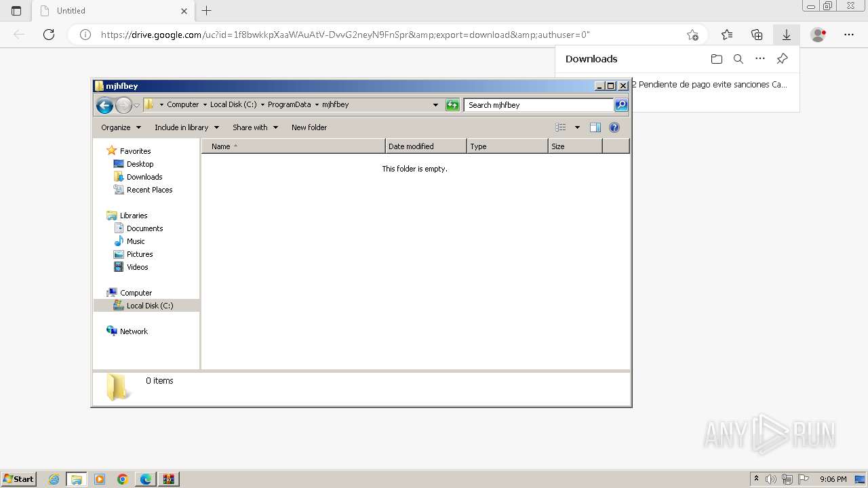868x488 pixels.
Task: Close the Untitled tab
Action: (x=184, y=11)
